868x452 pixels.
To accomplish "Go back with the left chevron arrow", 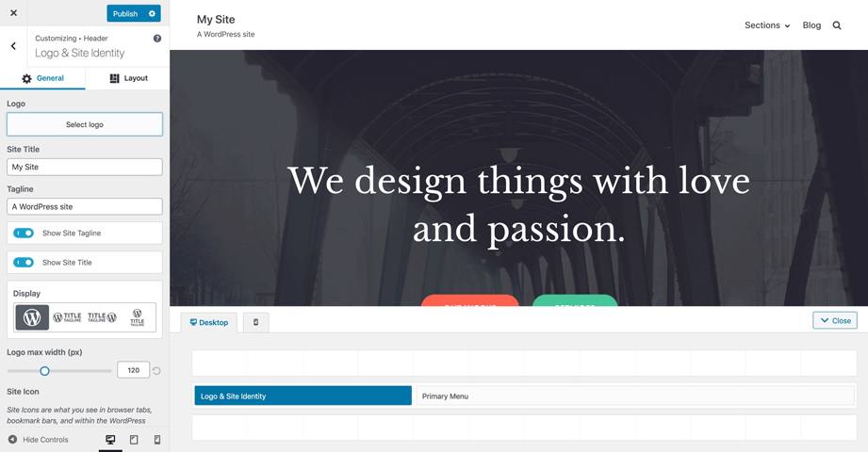I will [13, 46].
